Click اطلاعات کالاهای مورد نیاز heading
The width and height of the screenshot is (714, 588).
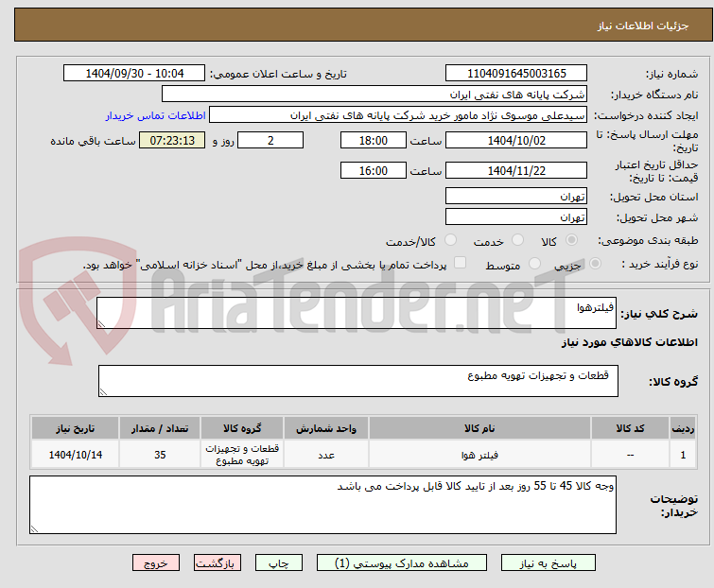click(629, 342)
